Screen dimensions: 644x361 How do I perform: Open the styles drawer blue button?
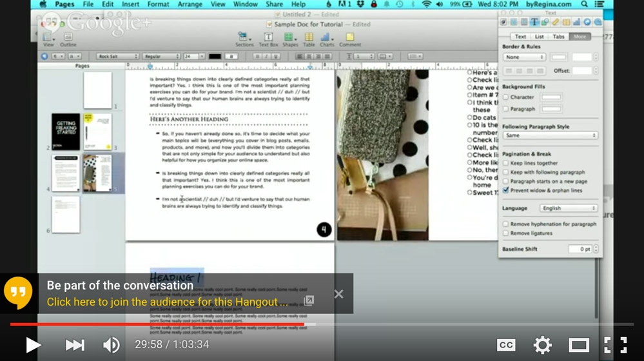pyautogui.click(x=44, y=56)
